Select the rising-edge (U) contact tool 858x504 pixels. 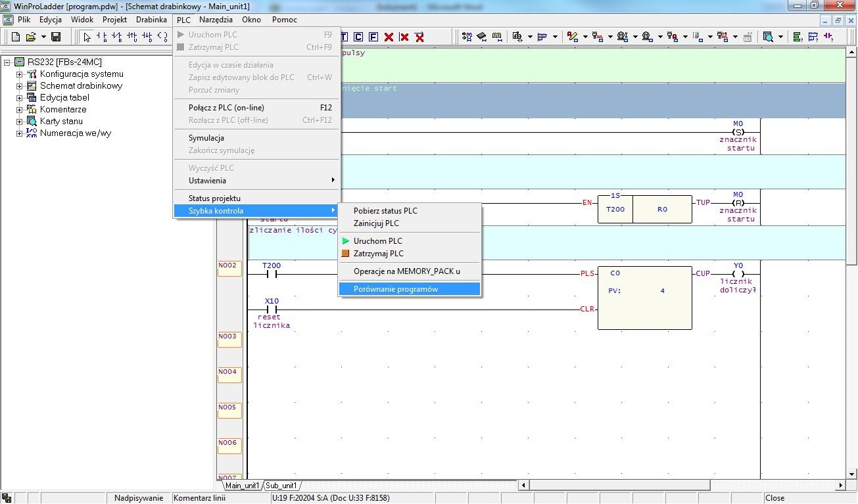[132, 37]
